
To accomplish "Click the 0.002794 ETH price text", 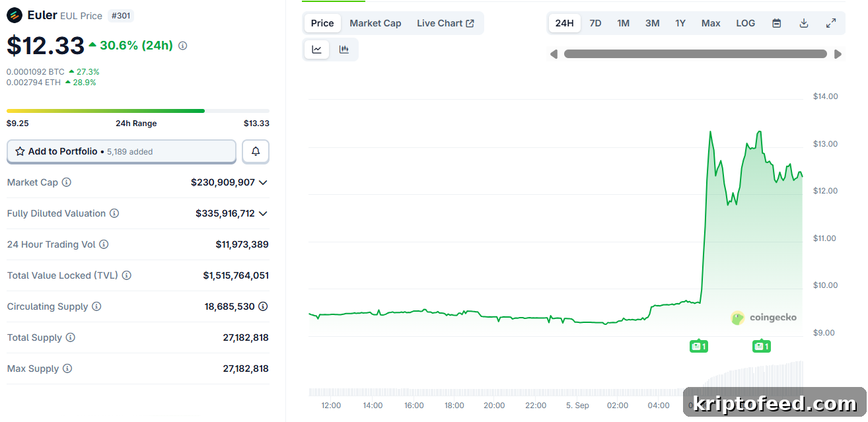I will pos(33,83).
